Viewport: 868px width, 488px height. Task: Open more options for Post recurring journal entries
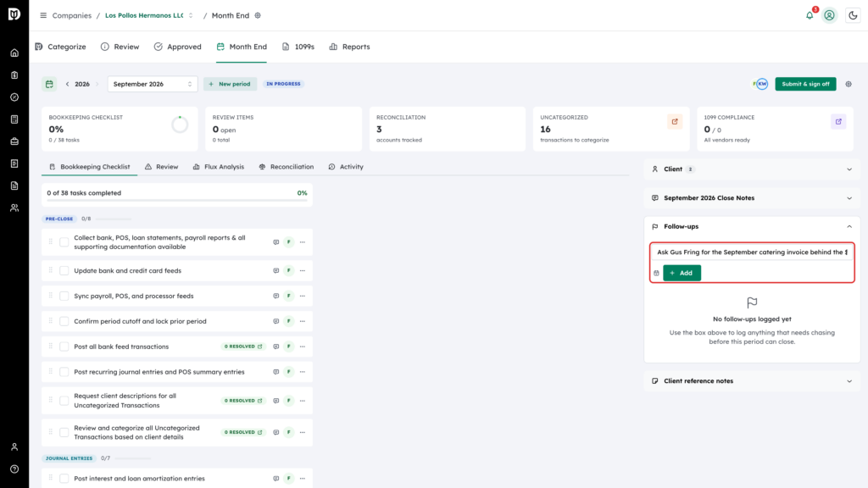point(303,373)
